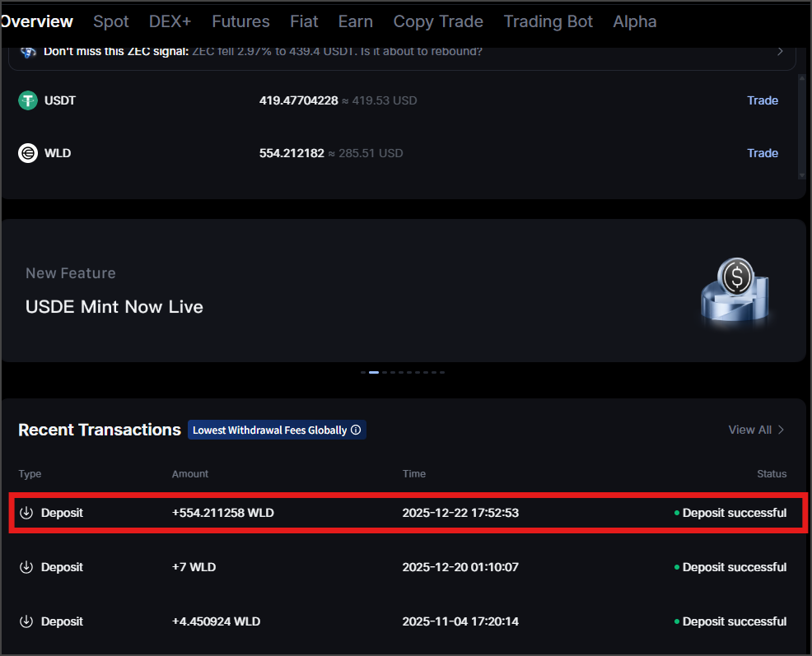Click time 2025-12-20 01:10:07

(460, 567)
